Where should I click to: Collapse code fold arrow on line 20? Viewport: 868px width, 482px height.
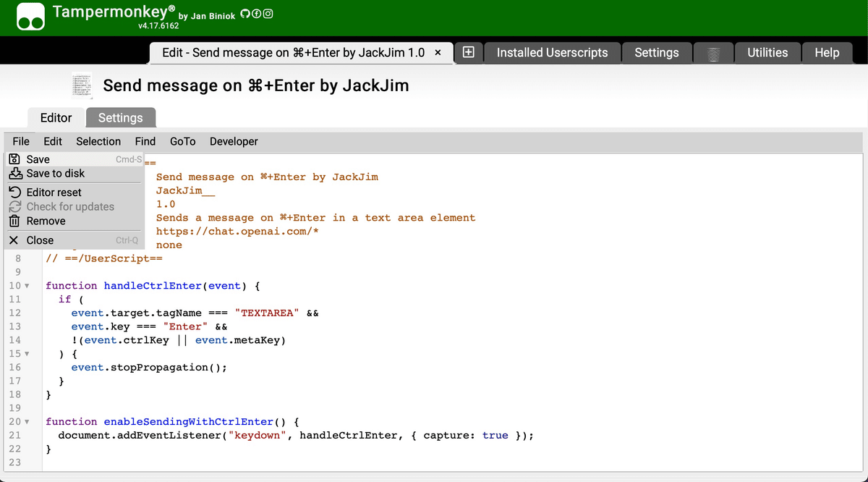coord(27,422)
